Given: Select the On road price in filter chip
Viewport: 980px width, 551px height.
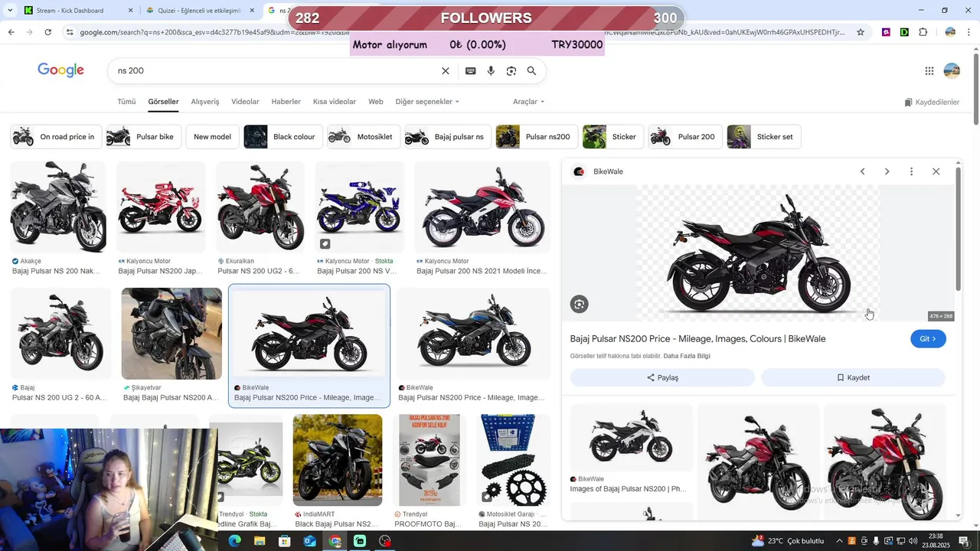Looking at the screenshot, I should pos(56,137).
